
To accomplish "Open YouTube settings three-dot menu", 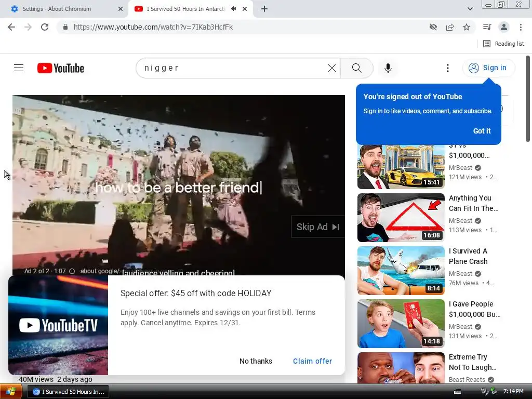I will tap(448, 68).
